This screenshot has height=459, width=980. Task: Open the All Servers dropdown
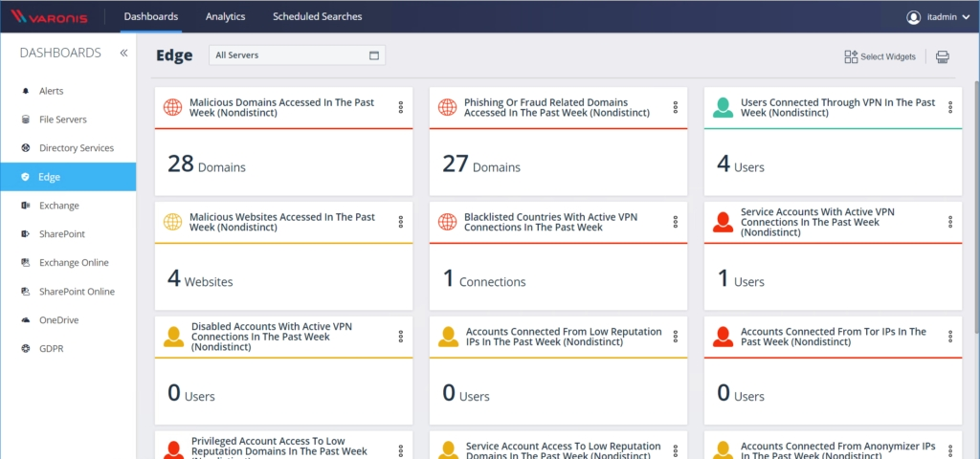(x=297, y=55)
